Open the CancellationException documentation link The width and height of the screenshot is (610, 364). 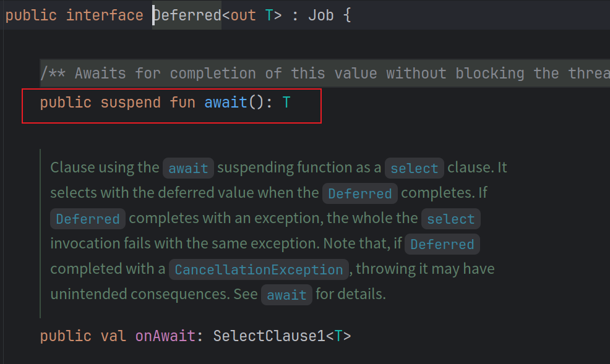[x=259, y=269]
